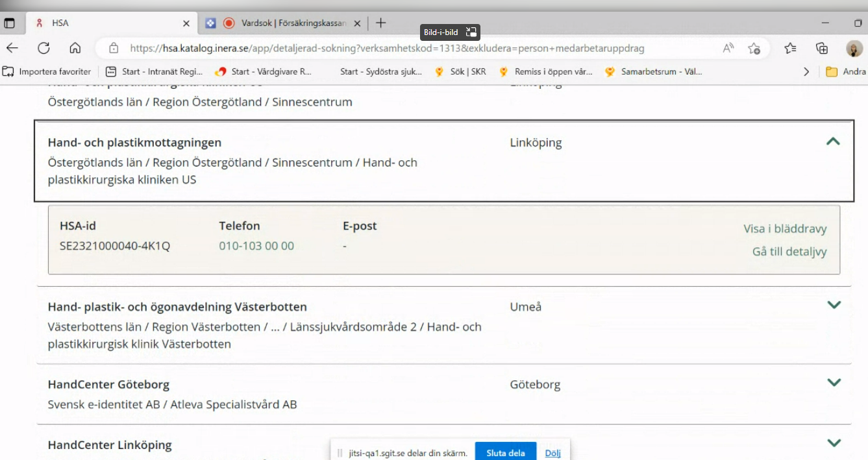Go to browser home page icon
The image size is (868, 460).
coord(75,48)
